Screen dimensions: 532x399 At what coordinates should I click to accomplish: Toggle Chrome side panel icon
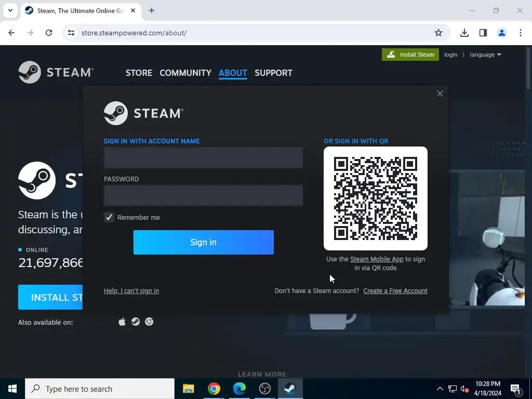[x=483, y=33]
